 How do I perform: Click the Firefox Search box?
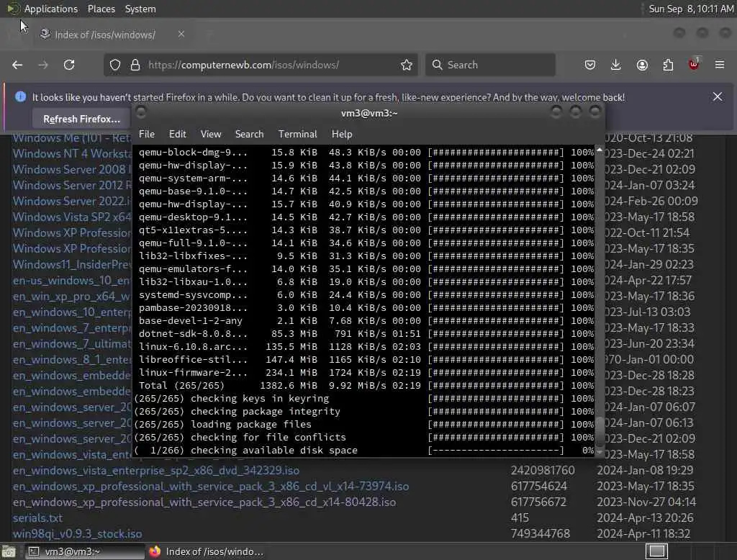coord(490,65)
